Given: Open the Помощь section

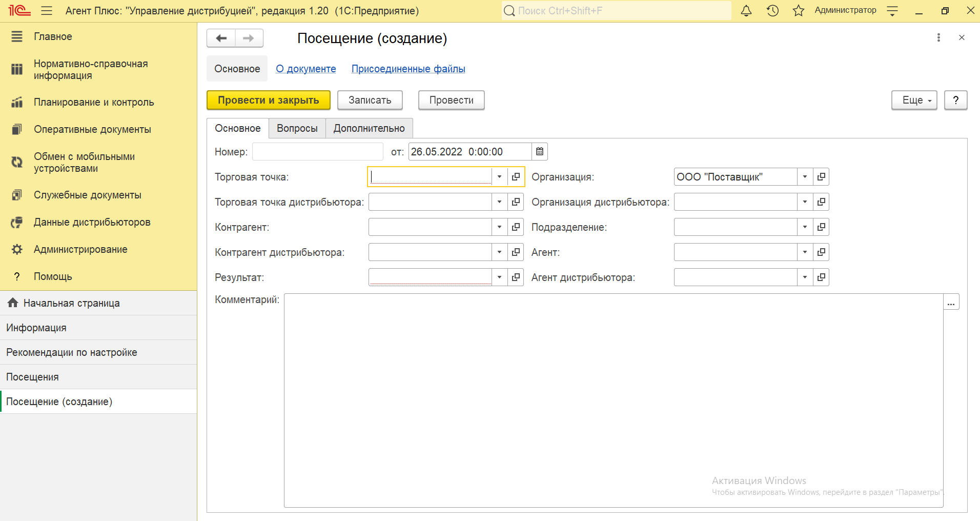Looking at the screenshot, I should [98, 276].
